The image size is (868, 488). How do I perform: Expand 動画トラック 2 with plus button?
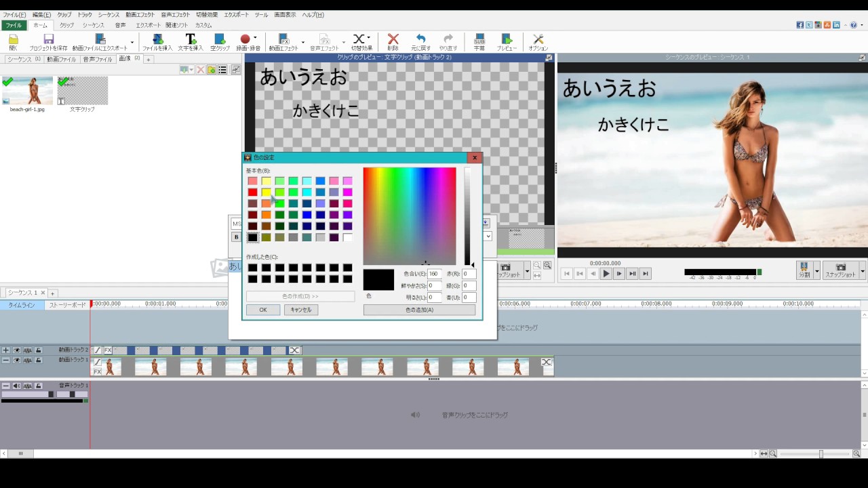(x=6, y=350)
